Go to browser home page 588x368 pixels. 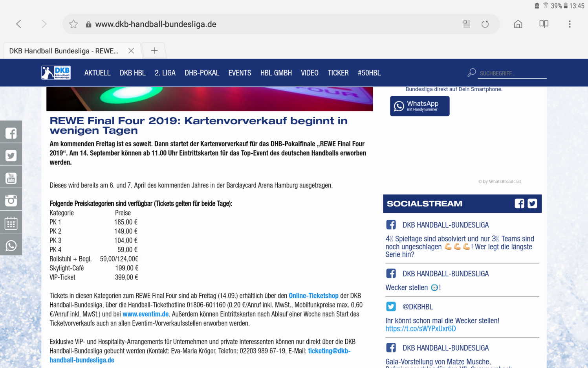point(518,24)
